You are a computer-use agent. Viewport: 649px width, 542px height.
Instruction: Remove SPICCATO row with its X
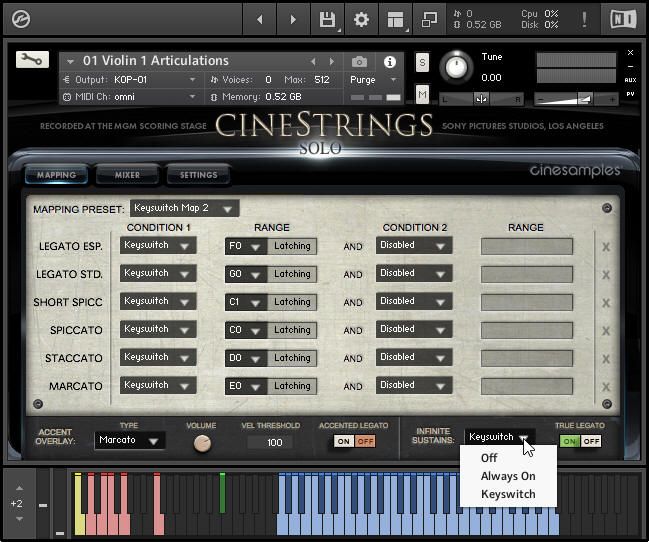pos(606,331)
